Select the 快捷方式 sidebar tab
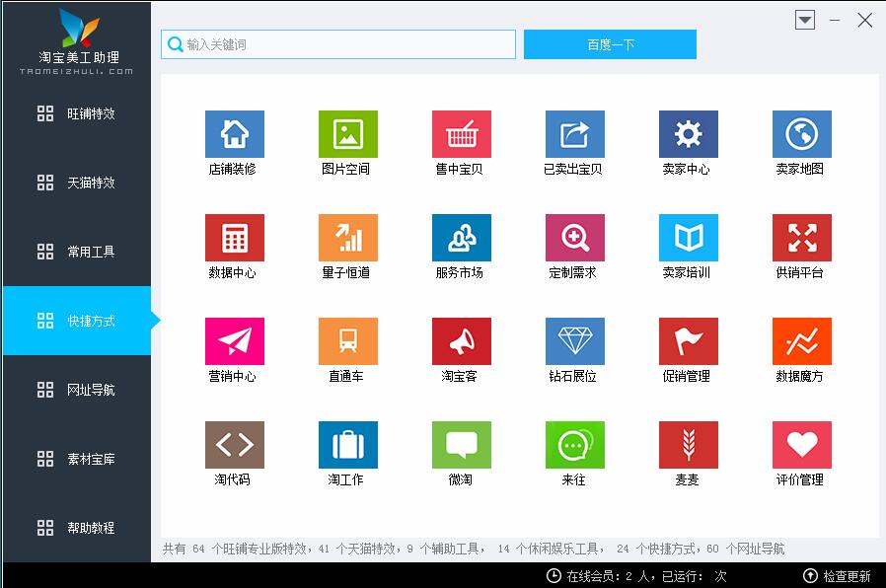Screen dimensions: 886x588 point(77,321)
